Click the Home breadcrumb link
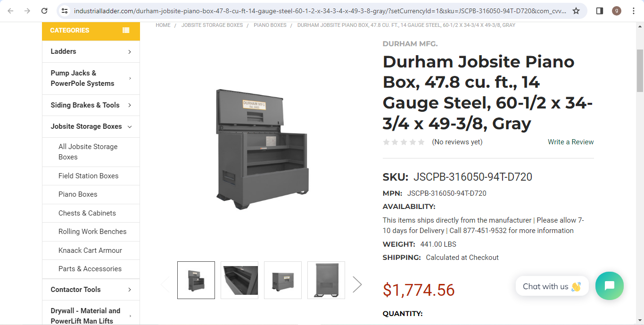The height and width of the screenshot is (325, 644). pyautogui.click(x=163, y=25)
